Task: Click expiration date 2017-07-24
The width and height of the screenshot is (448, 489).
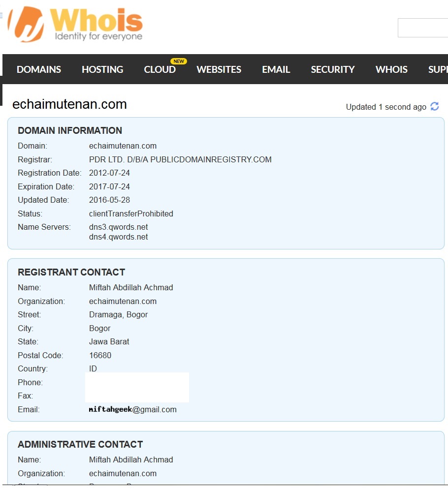Action: 109,186
